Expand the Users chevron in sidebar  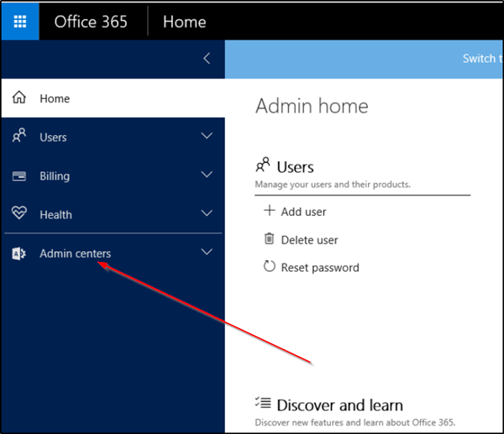207,135
